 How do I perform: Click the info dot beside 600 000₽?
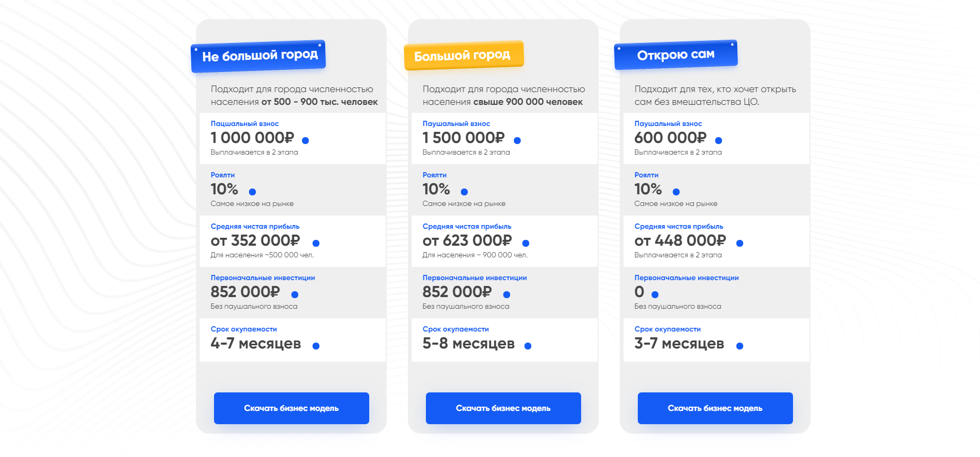(x=718, y=140)
